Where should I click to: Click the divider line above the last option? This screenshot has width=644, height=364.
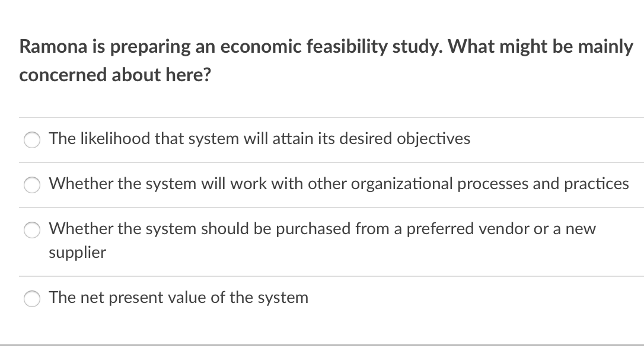(x=331, y=276)
